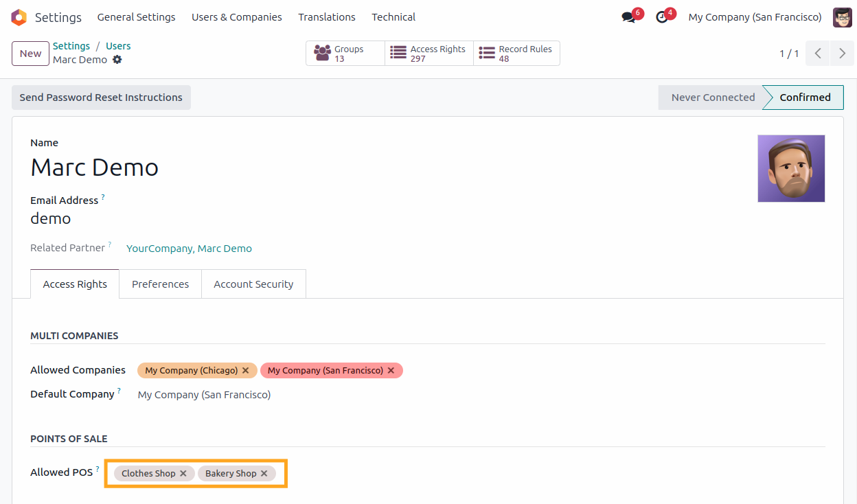Click Send Password Reset Instructions

pyautogui.click(x=101, y=98)
